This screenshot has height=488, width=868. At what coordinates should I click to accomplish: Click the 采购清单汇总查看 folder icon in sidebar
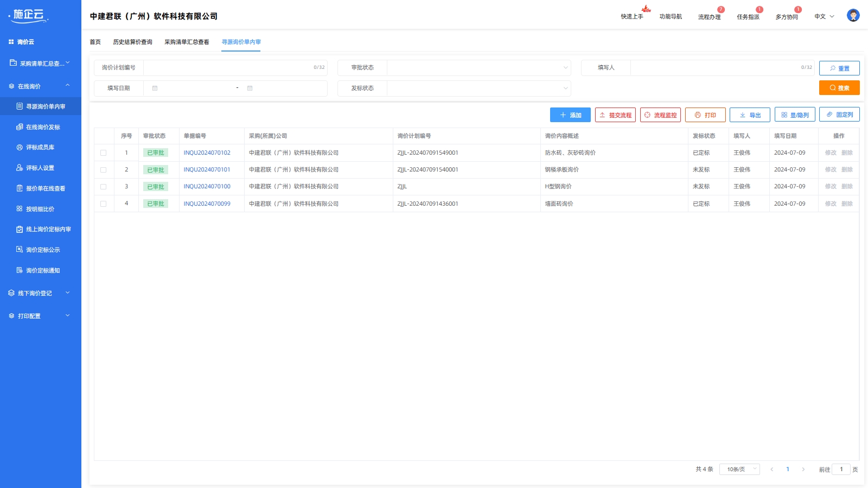coord(13,63)
